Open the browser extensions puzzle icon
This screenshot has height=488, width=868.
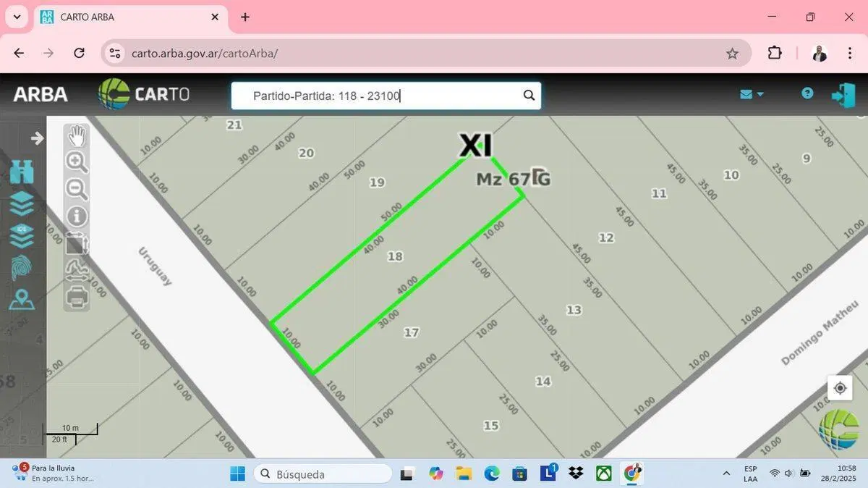click(775, 53)
